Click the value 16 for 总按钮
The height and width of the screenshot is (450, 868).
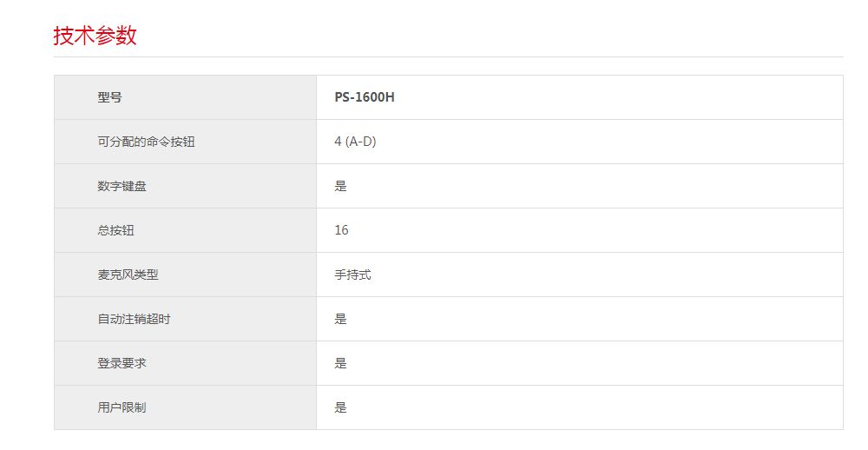(x=341, y=230)
